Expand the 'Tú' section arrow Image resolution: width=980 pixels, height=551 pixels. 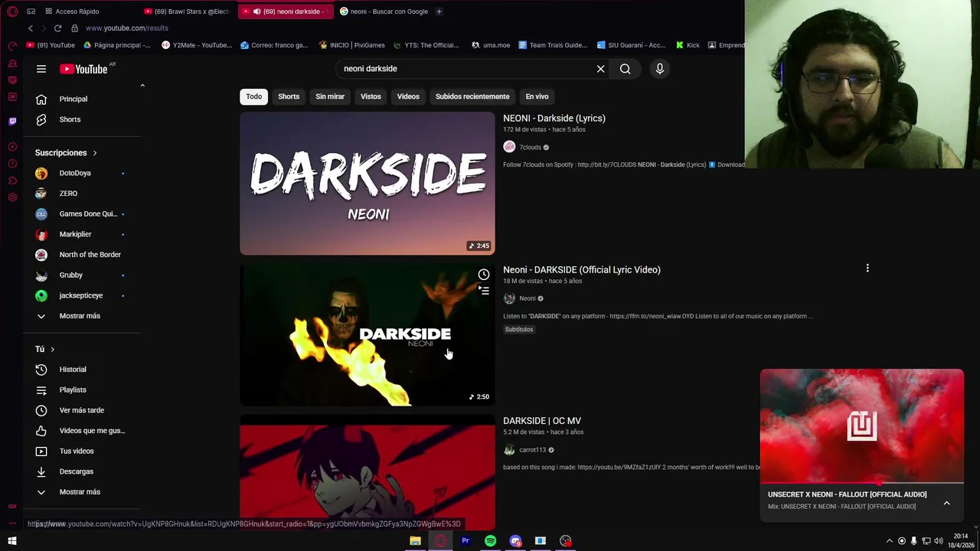(53, 349)
